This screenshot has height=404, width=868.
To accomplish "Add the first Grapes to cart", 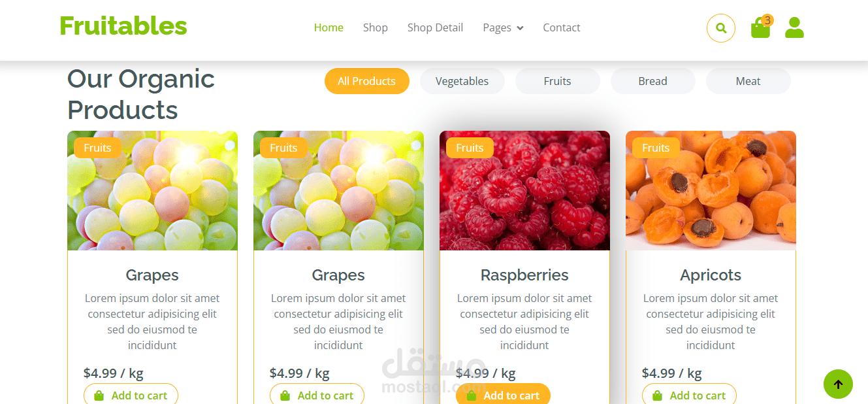I will (x=131, y=394).
